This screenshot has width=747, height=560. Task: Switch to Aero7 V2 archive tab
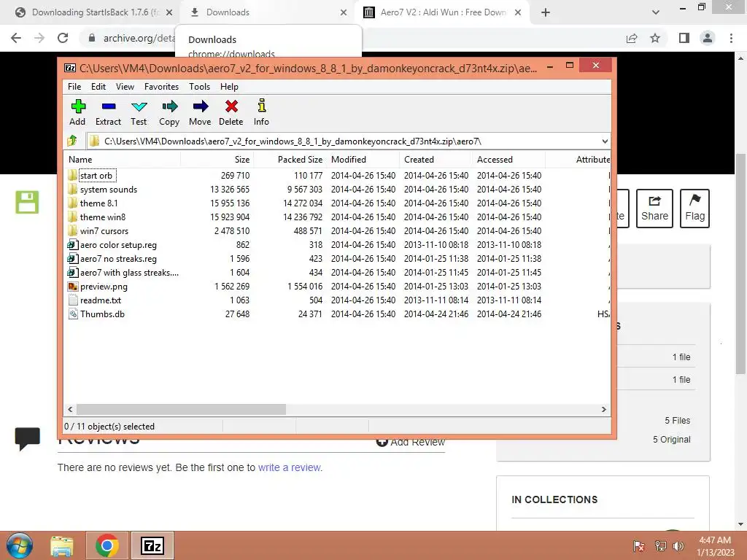coord(443,12)
